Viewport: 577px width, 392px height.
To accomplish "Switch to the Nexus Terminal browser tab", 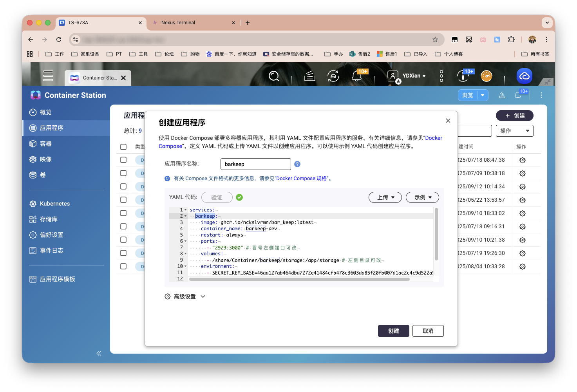I will point(179,22).
